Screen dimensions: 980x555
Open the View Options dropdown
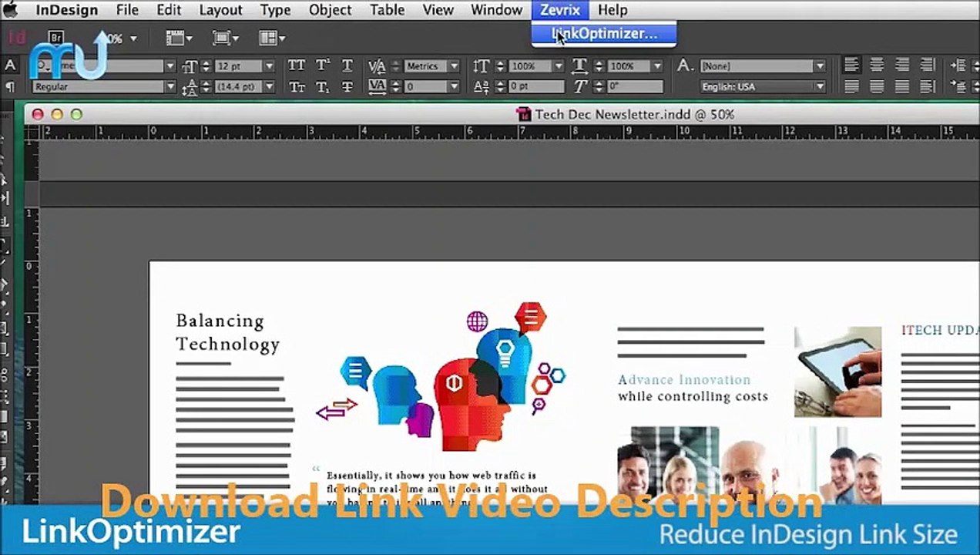[x=179, y=38]
